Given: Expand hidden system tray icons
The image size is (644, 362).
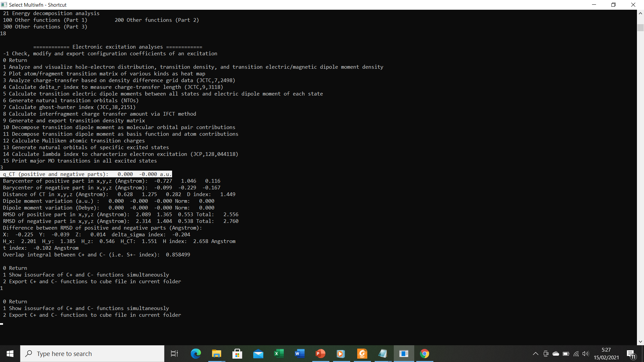Looking at the screenshot, I should click(x=535, y=354).
